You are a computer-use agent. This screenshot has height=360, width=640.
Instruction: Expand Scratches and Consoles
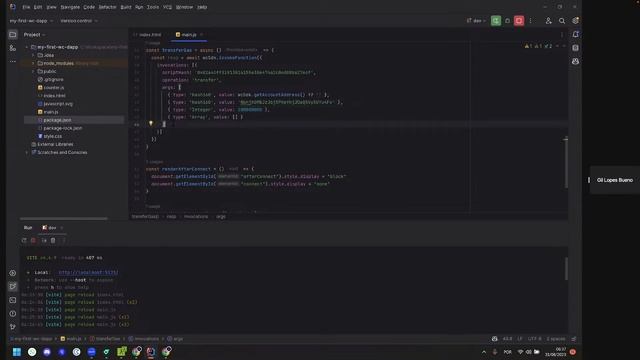click(27, 152)
